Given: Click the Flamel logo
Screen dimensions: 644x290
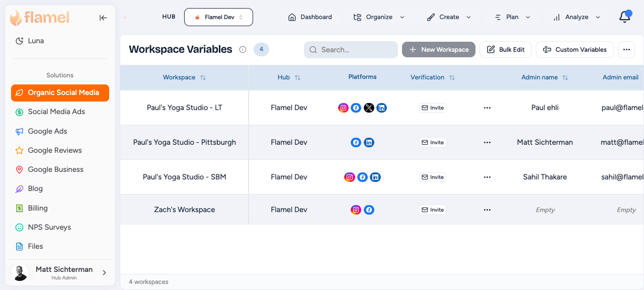Looking at the screenshot, I should pos(40,18).
